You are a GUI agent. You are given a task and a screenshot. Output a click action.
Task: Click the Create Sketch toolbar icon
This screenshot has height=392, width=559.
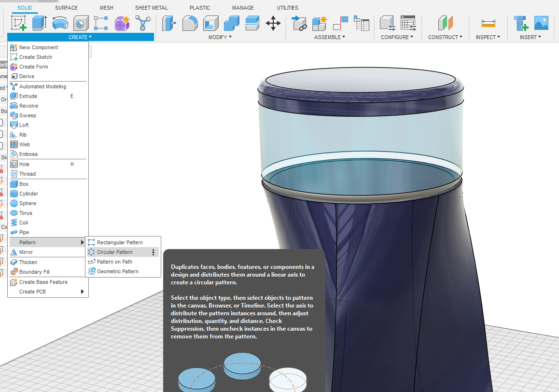(x=19, y=23)
